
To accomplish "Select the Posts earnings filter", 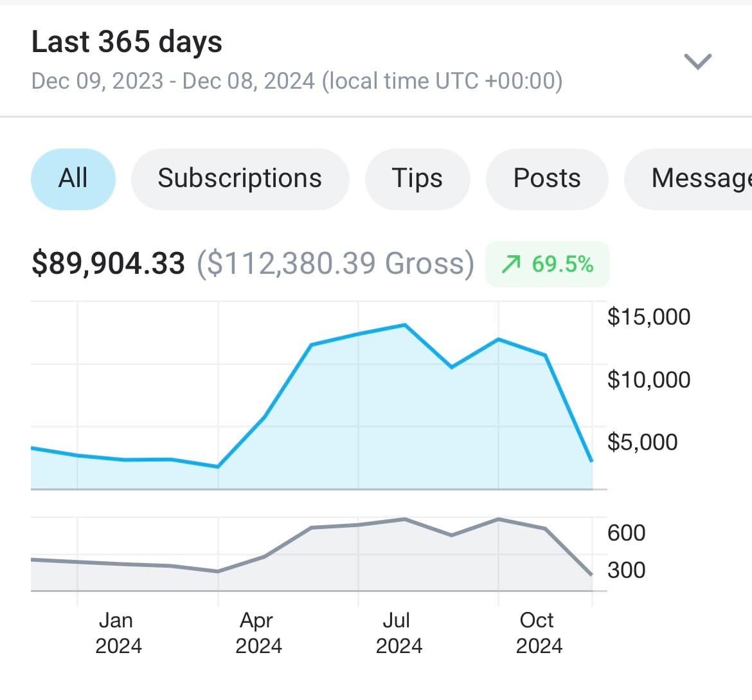I will coord(546,179).
